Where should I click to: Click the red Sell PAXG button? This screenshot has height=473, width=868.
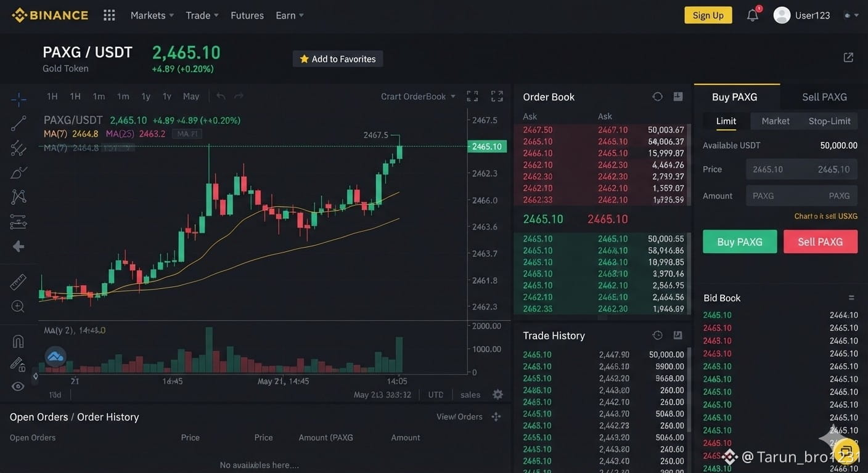(x=821, y=242)
